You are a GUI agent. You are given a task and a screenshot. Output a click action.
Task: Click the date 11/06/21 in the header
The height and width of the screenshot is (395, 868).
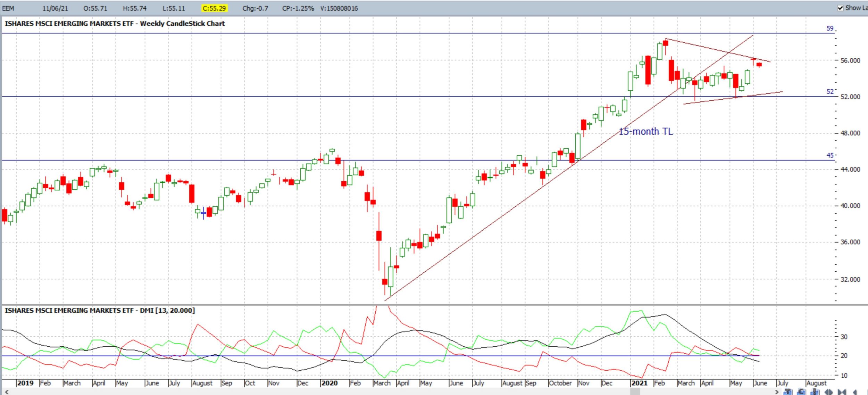point(55,8)
